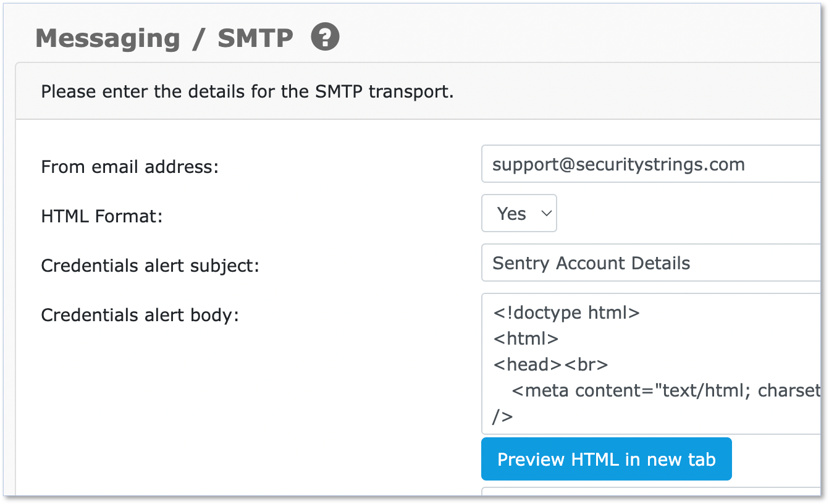Image resolution: width=829 pixels, height=504 pixels.
Task: Click the <head><br> line in body
Action: coord(550,364)
